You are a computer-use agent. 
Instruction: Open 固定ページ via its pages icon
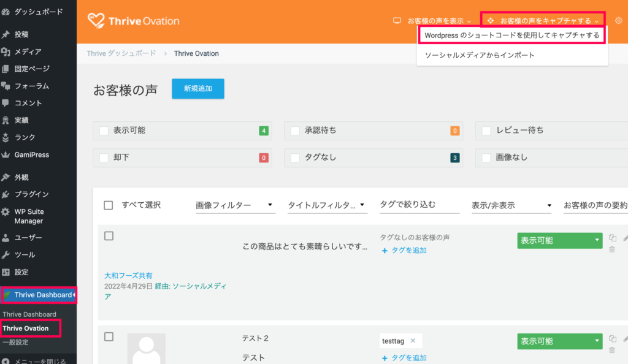pos(6,69)
